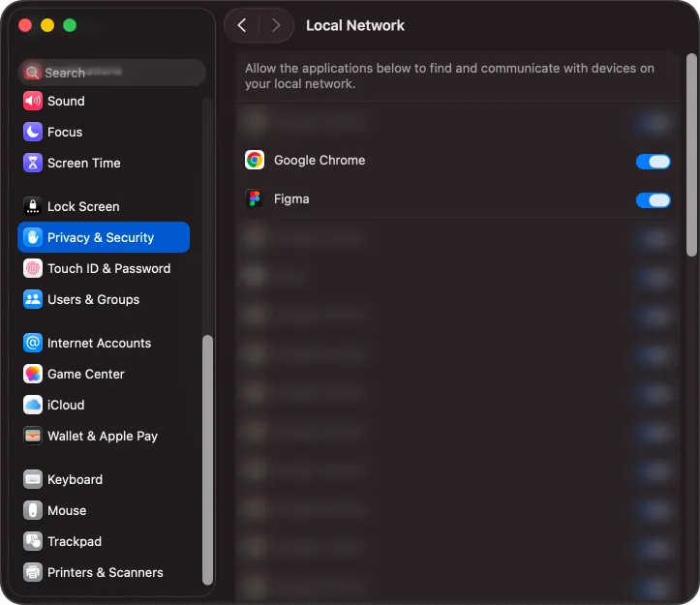Open Game Center settings

[104, 374]
